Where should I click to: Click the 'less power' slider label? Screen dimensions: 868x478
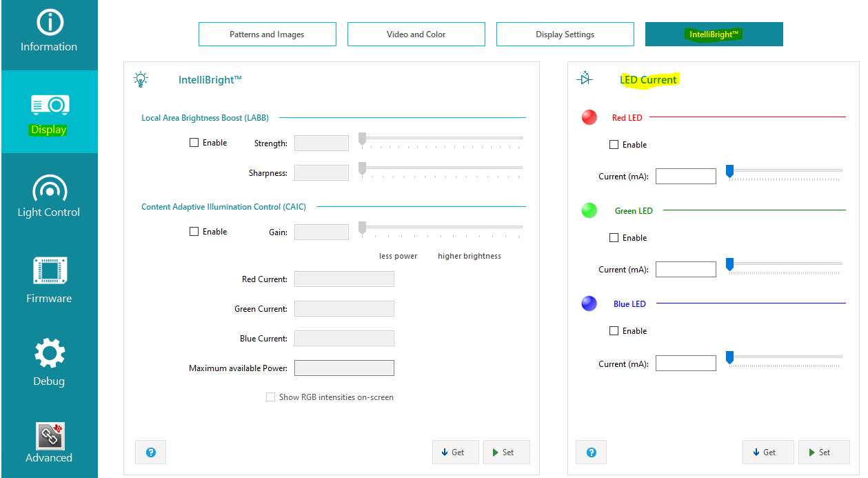click(398, 256)
